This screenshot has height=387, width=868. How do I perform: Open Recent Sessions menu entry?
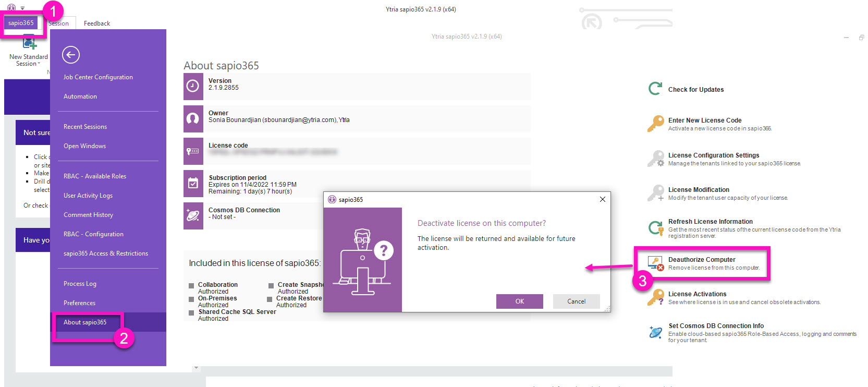85,126
